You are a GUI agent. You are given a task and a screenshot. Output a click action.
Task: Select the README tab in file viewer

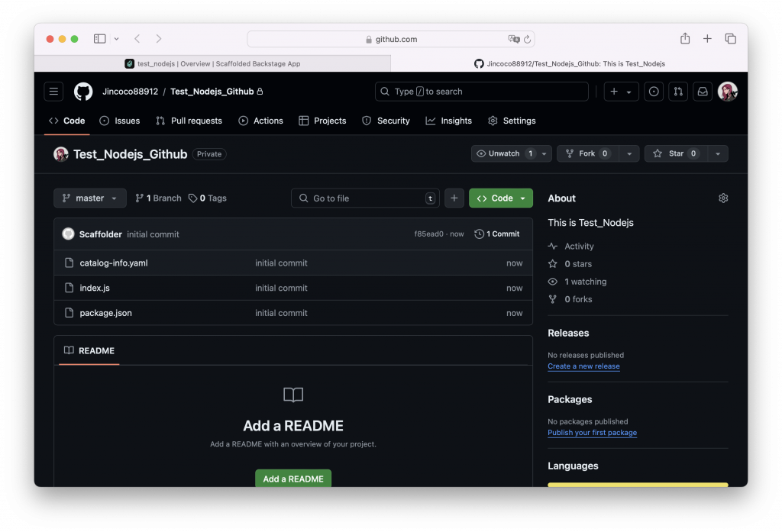(x=89, y=350)
